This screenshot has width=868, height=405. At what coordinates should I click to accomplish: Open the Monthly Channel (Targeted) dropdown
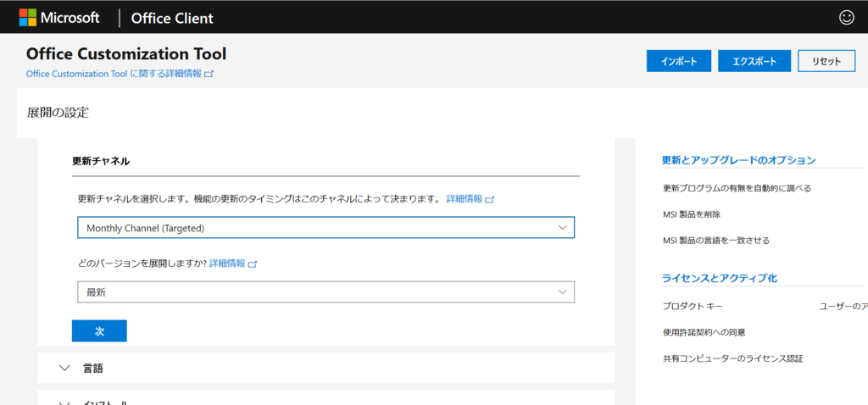tap(325, 228)
